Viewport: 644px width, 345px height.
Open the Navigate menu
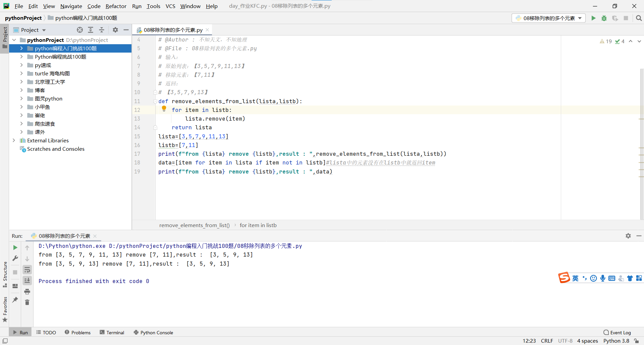pyautogui.click(x=71, y=6)
